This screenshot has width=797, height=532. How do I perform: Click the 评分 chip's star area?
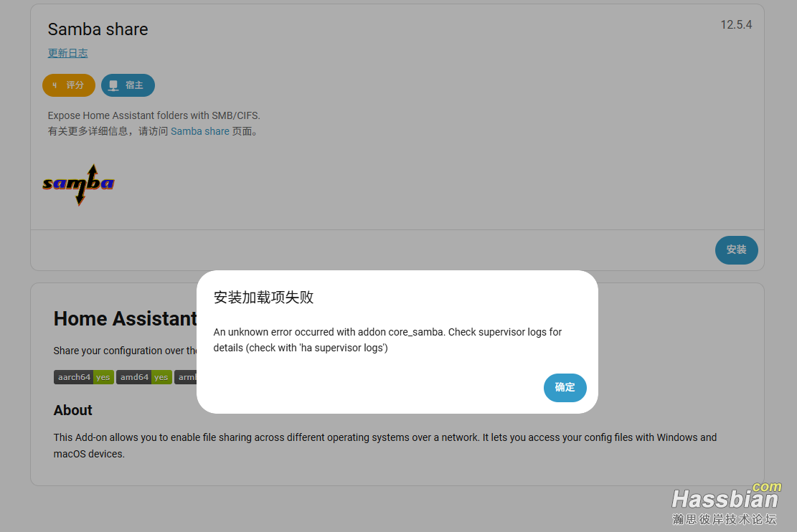56,85
